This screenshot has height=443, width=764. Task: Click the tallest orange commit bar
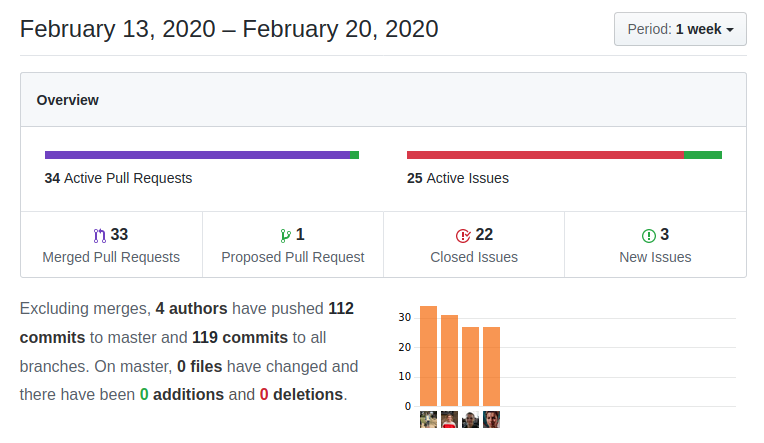pyautogui.click(x=428, y=355)
